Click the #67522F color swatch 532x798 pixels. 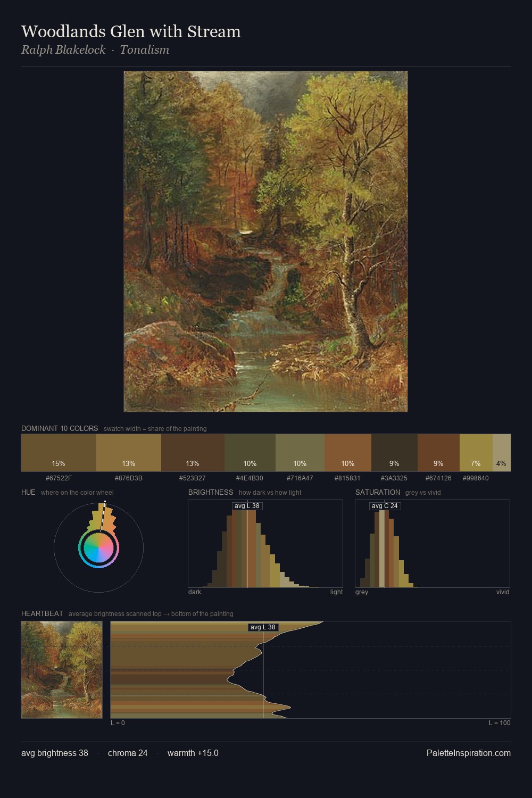pos(59,453)
